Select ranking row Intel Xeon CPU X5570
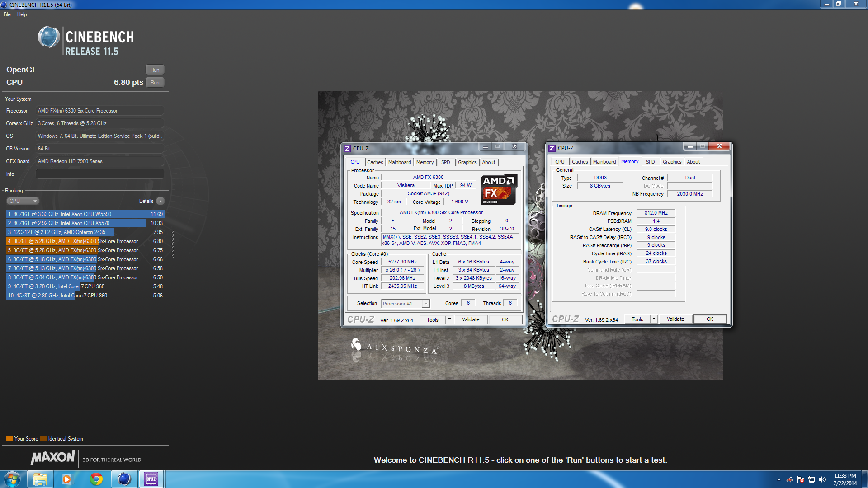This screenshot has width=868, height=488. point(85,223)
